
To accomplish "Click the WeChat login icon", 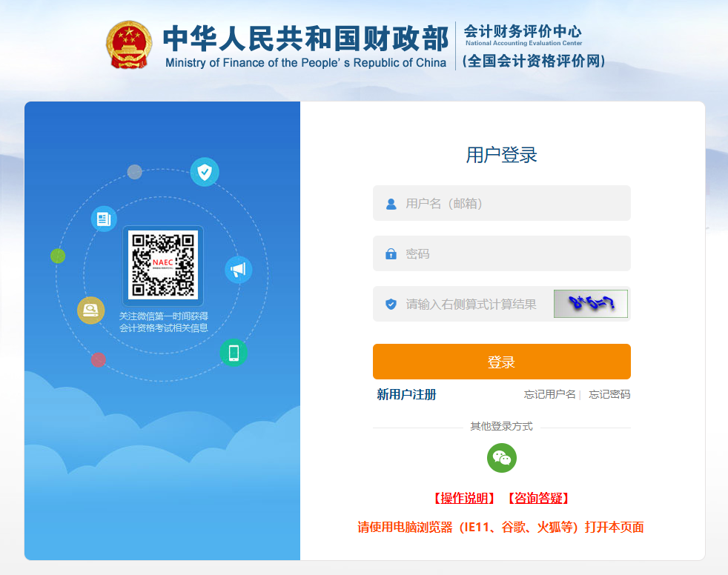I will 501,458.
